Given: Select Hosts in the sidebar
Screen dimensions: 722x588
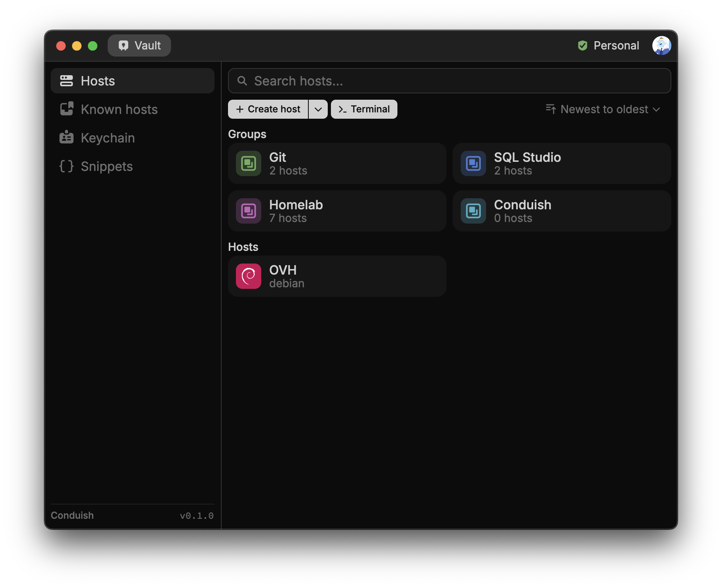Looking at the screenshot, I should click(x=133, y=81).
